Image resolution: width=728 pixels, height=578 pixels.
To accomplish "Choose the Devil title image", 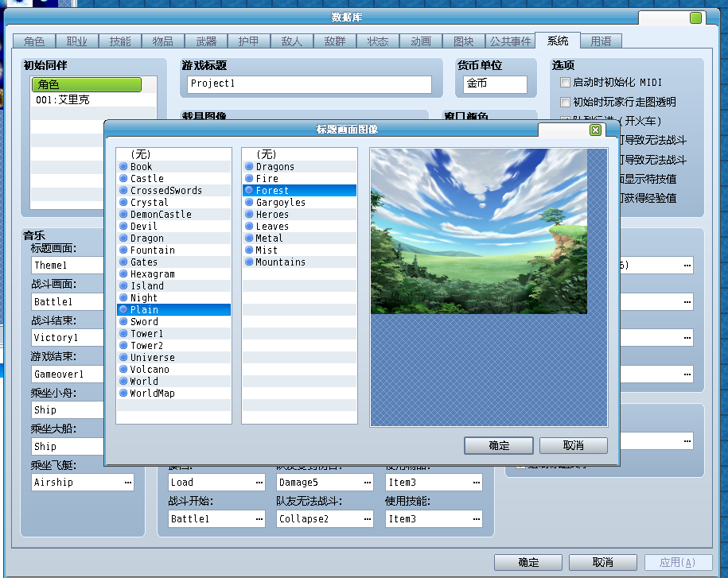I will point(173,227).
